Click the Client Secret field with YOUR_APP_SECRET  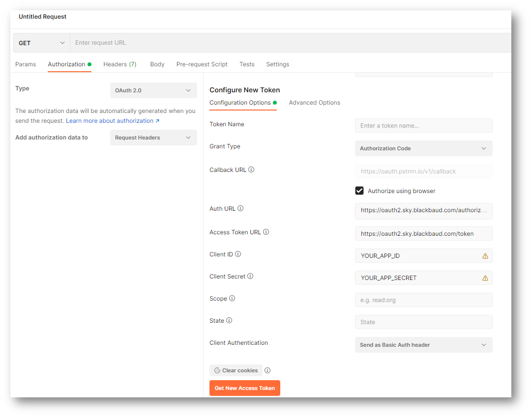click(423, 278)
